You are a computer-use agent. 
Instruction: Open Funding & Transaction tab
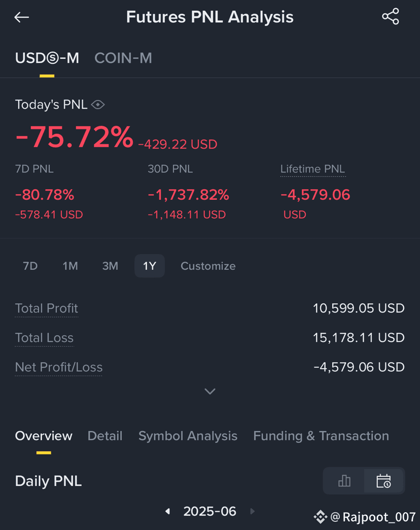[321, 436]
